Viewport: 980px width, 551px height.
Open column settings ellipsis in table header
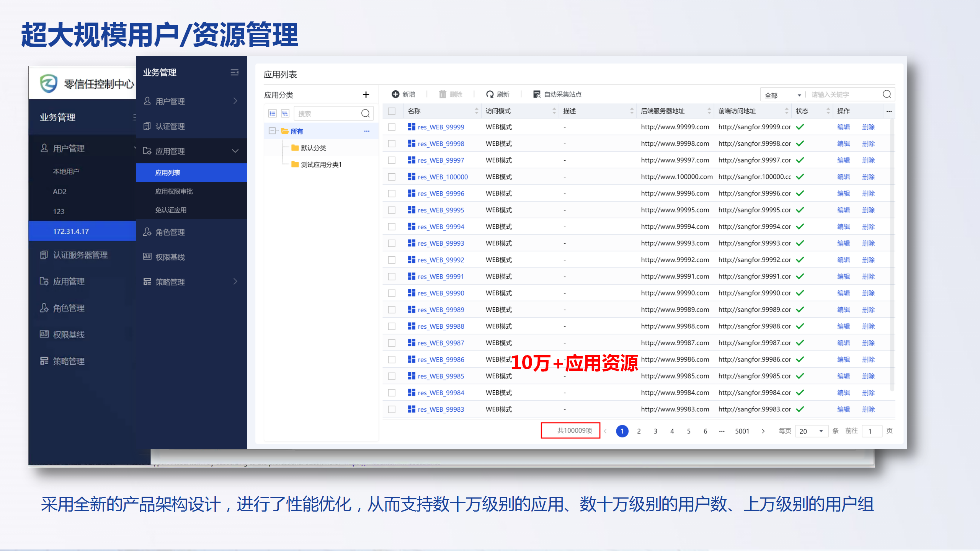889,111
